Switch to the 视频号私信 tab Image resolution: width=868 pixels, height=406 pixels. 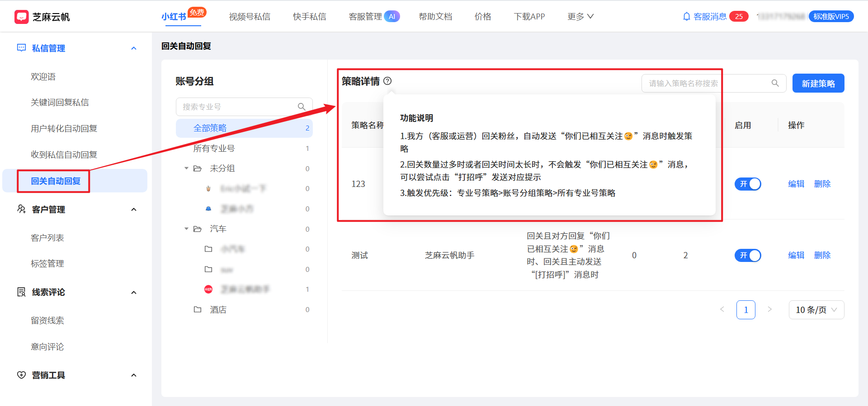click(x=250, y=17)
